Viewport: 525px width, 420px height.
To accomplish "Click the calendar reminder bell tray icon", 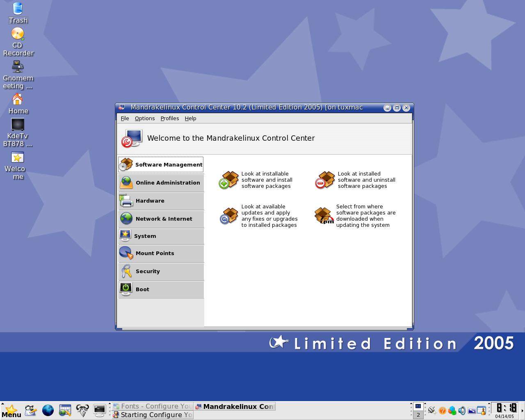I will click(x=482, y=410).
